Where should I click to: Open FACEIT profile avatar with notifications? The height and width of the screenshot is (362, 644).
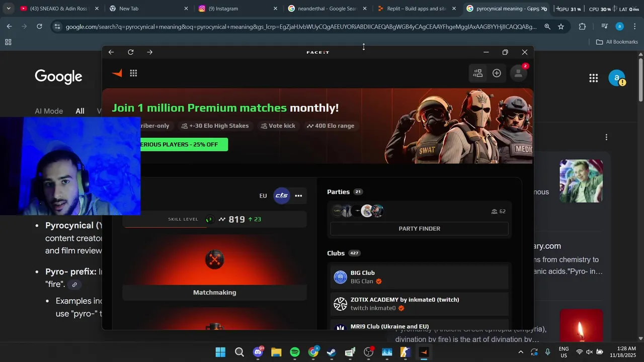point(518,73)
